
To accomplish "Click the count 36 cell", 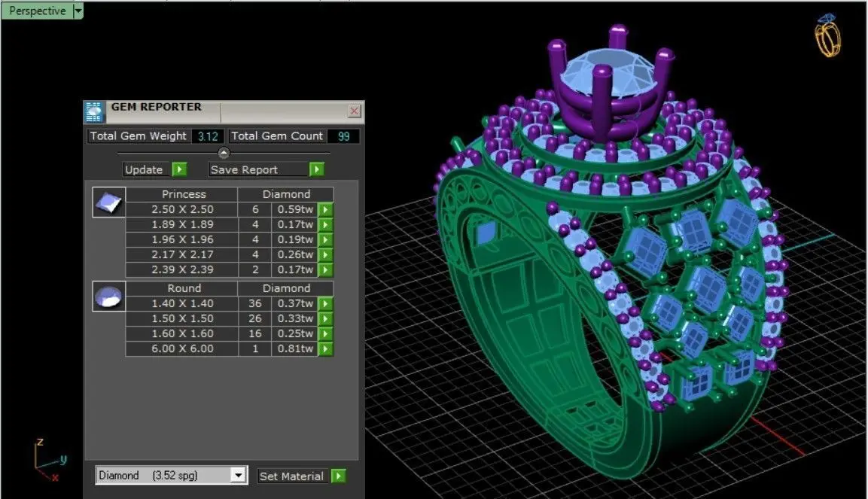I will click(254, 304).
